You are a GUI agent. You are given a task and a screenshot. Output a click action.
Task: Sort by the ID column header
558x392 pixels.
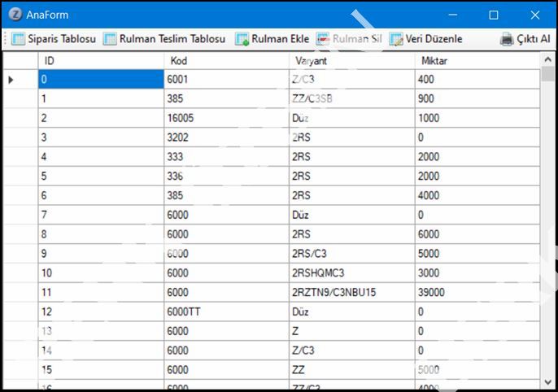(101, 61)
